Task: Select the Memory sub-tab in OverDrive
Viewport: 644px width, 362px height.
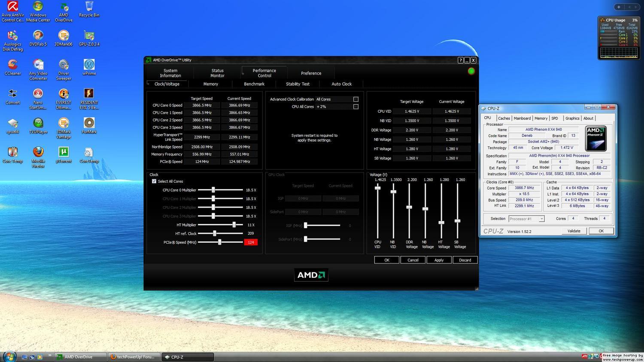Action: (x=210, y=84)
